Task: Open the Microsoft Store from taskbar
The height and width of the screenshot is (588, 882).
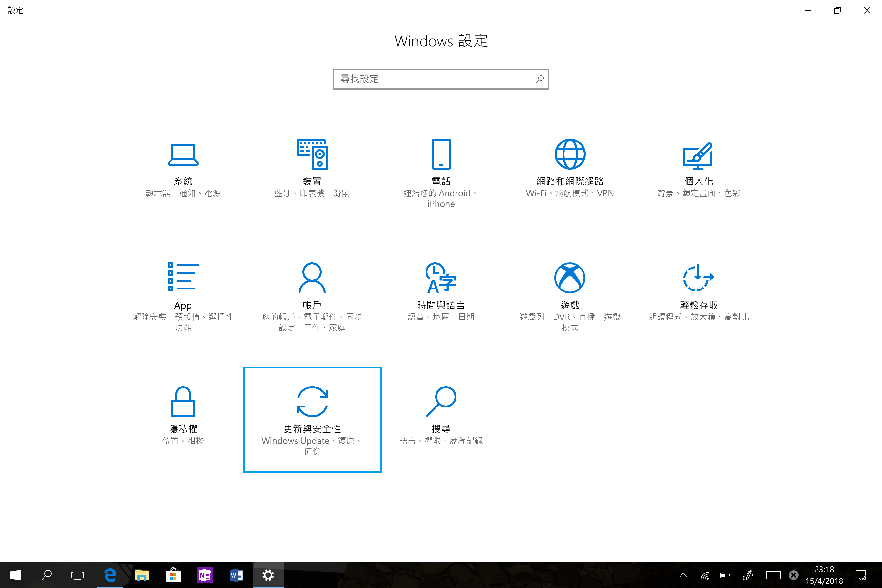Action: 173,575
